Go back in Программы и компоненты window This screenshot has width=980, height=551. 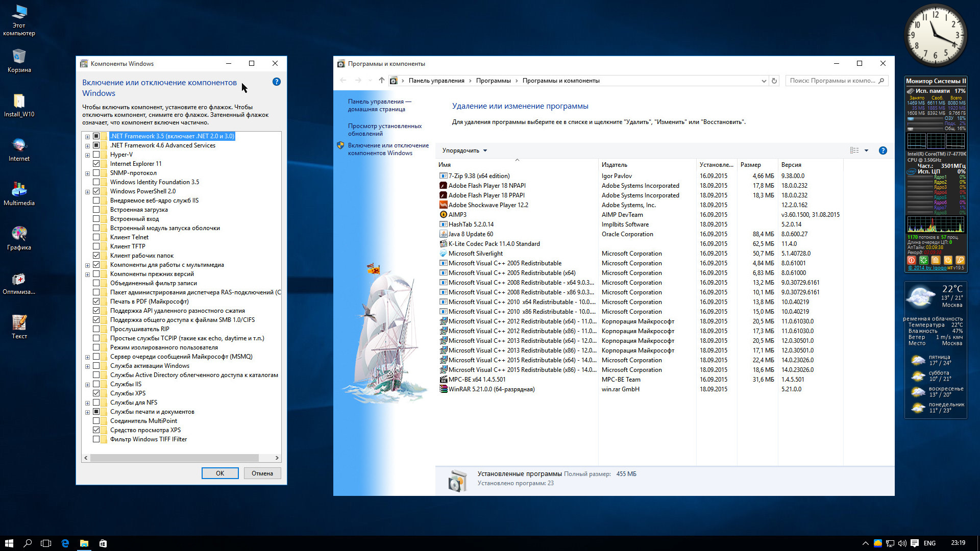pyautogui.click(x=343, y=81)
